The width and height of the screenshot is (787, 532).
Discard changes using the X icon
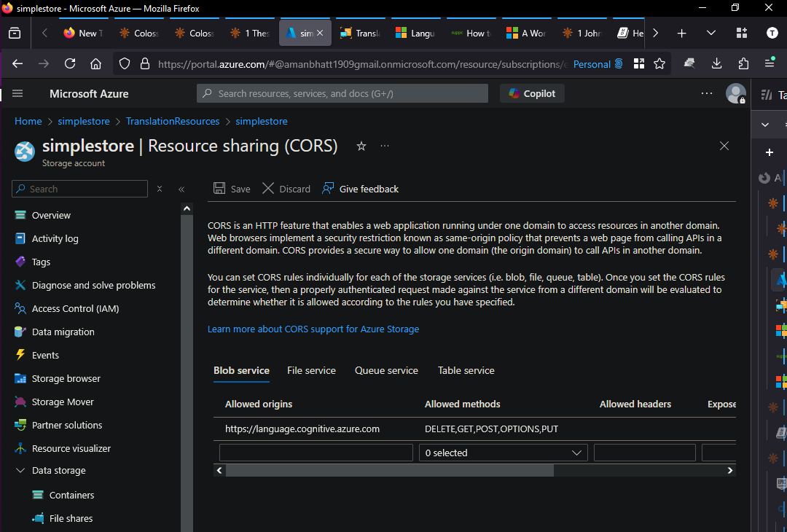[268, 189]
